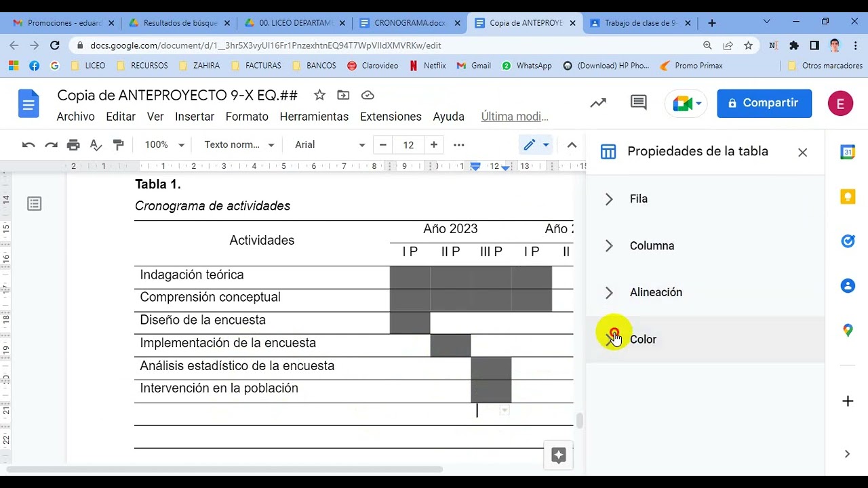Switch to the Trabajo de clase tab
Image resolution: width=868 pixels, height=488 pixels.
(642, 23)
